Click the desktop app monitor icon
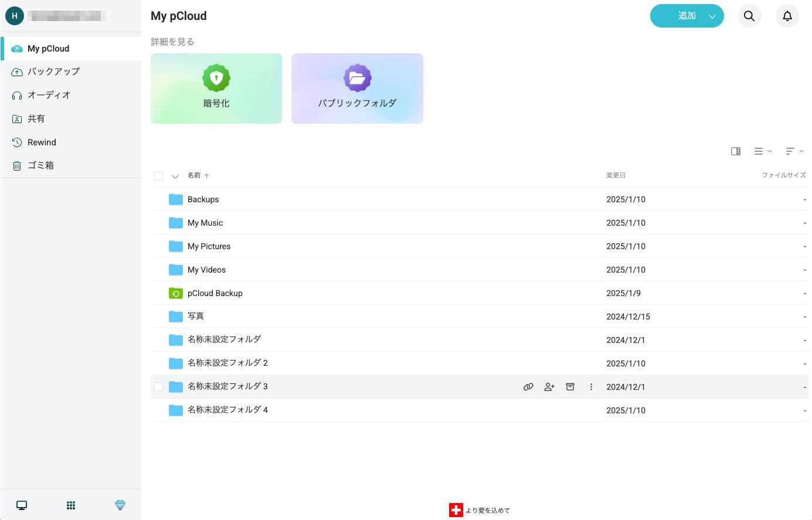 [x=22, y=505]
